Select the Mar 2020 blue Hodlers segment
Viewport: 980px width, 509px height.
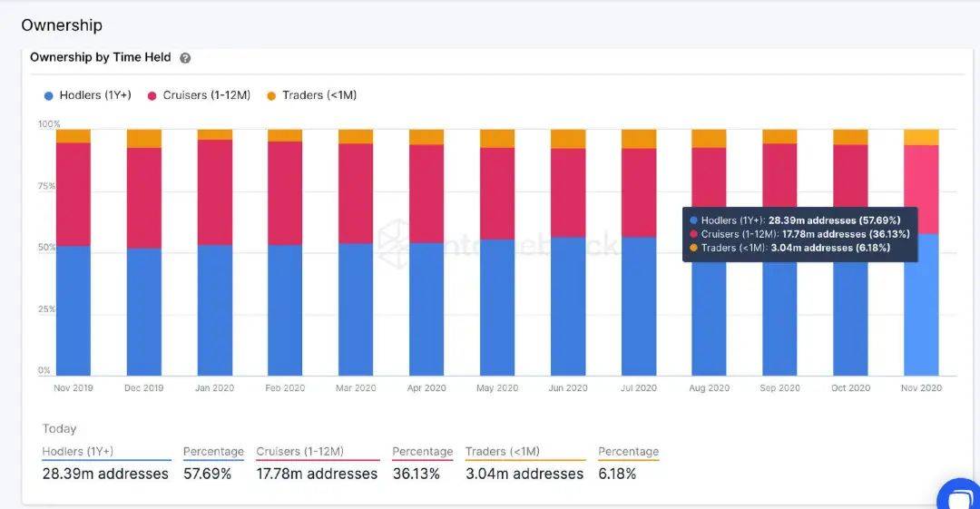[356, 308]
